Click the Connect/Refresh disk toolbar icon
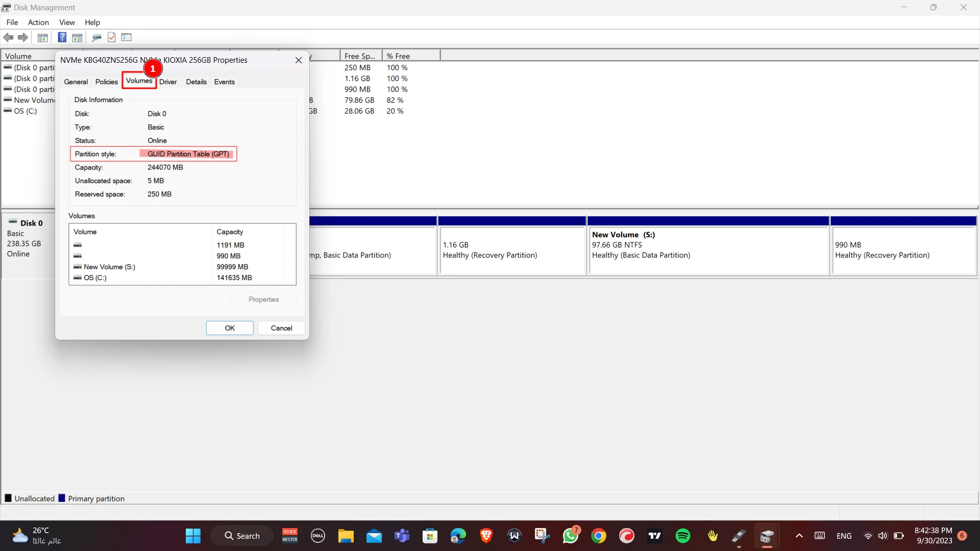 pos(96,37)
